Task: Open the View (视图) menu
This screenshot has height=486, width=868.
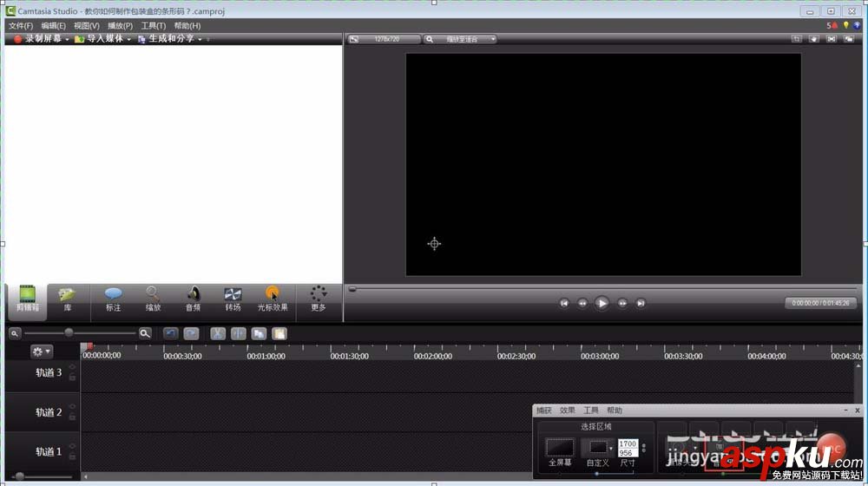Action: point(86,25)
